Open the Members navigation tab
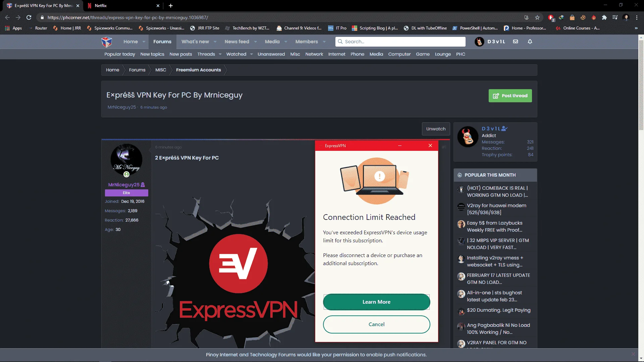The width and height of the screenshot is (644, 362). (x=307, y=42)
